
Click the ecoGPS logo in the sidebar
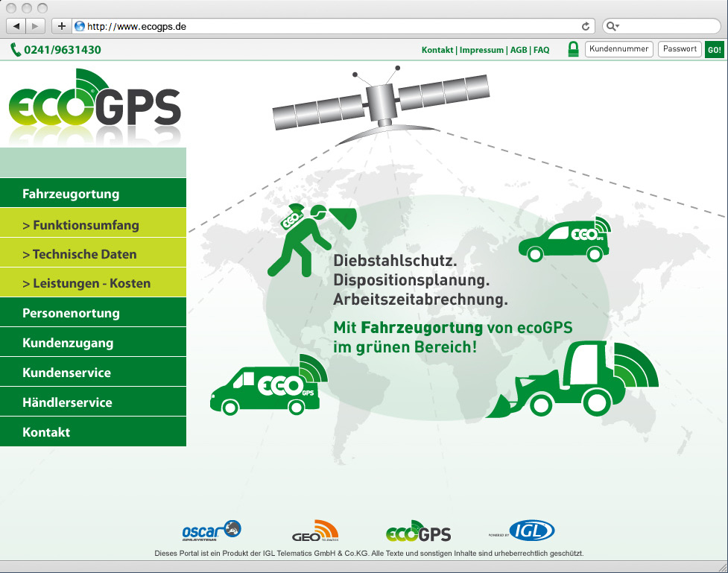coord(95,104)
